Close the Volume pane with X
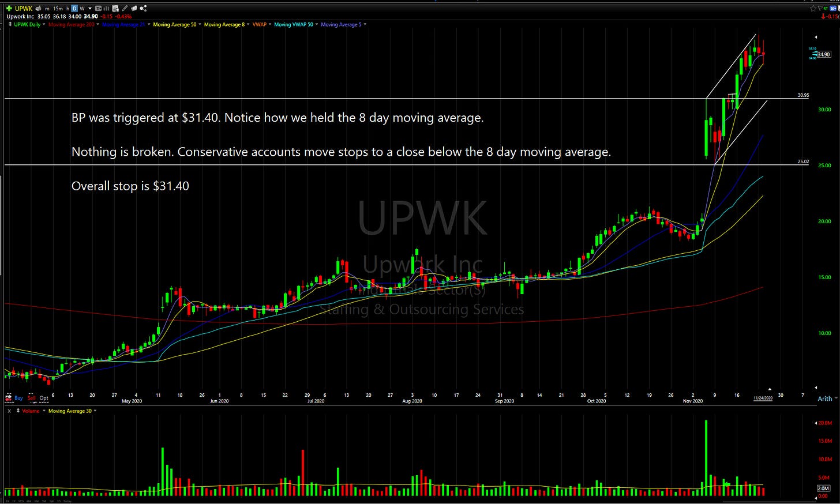This screenshot has height=504, width=840. pos(9,411)
